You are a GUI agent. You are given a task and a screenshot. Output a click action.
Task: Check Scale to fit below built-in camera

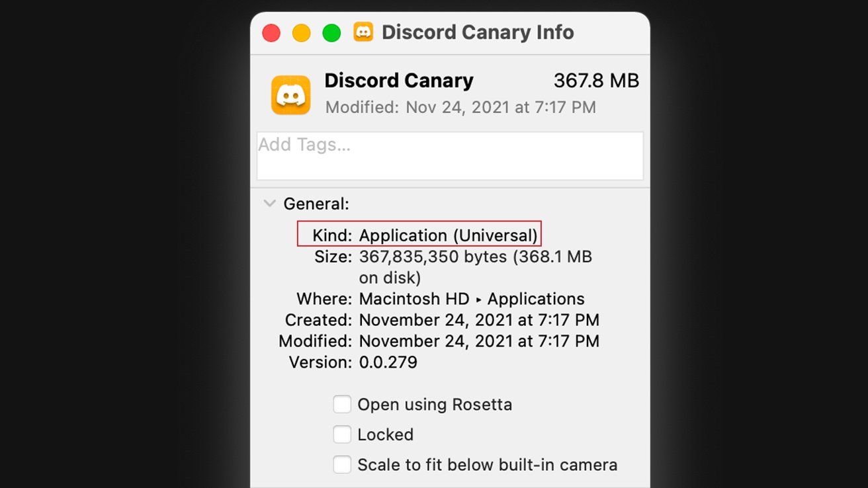coord(342,465)
